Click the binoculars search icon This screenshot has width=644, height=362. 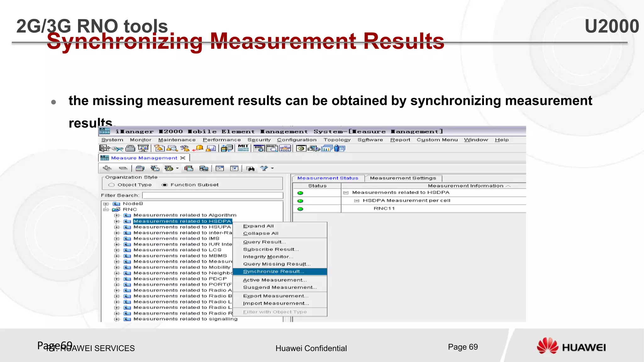coord(251,169)
